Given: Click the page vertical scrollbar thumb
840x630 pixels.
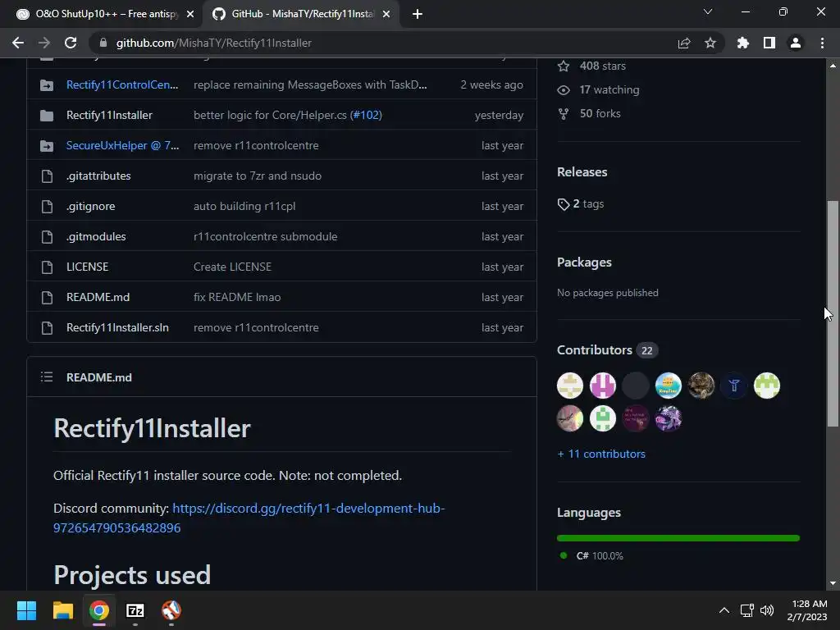Looking at the screenshot, I should point(833,313).
